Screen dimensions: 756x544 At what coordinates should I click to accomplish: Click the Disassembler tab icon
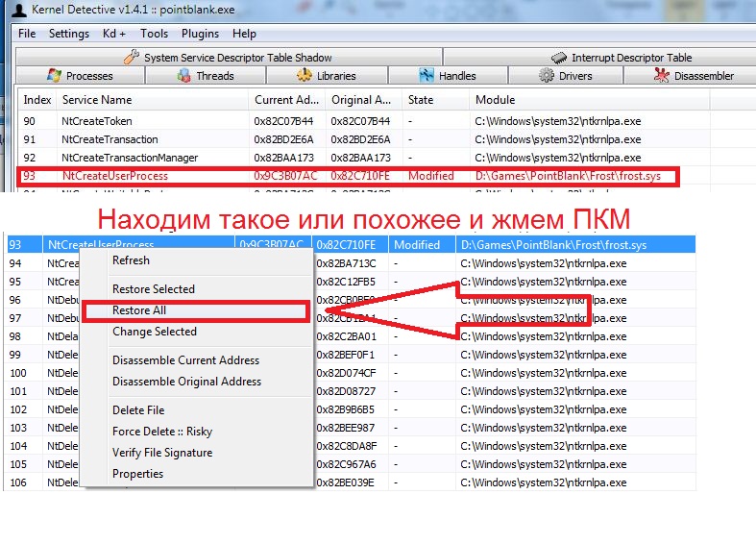tap(662, 76)
